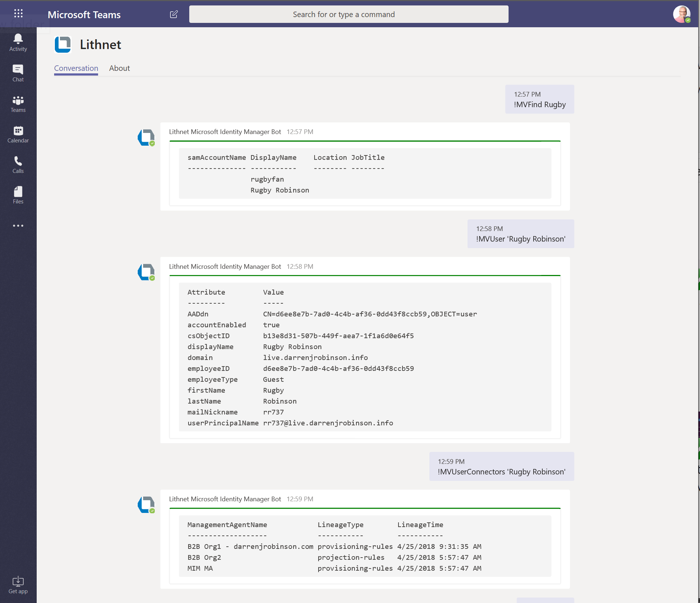Open the profile avatar menu
This screenshot has height=603, width=700.
(681, 14)
